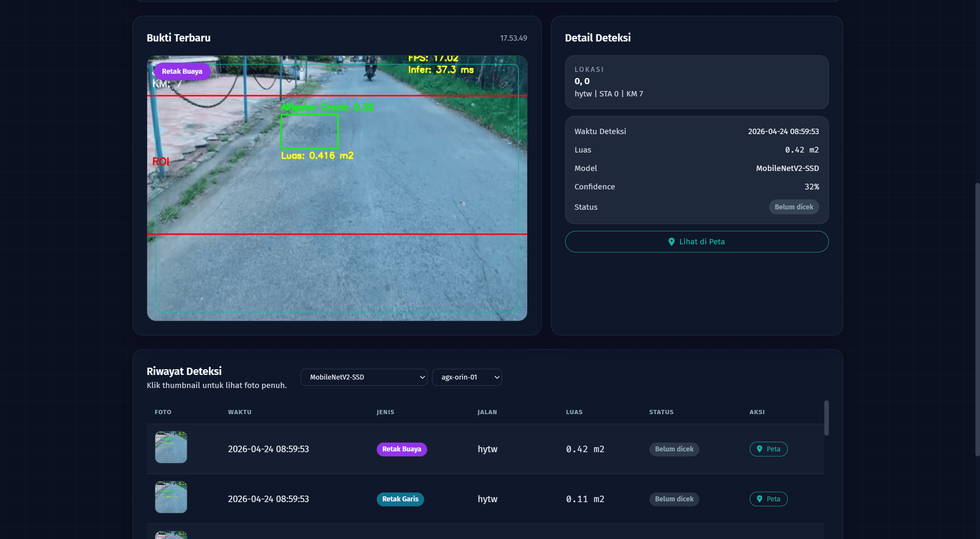Click the Retak Buaya badge on the evidence image

(182, 71)
